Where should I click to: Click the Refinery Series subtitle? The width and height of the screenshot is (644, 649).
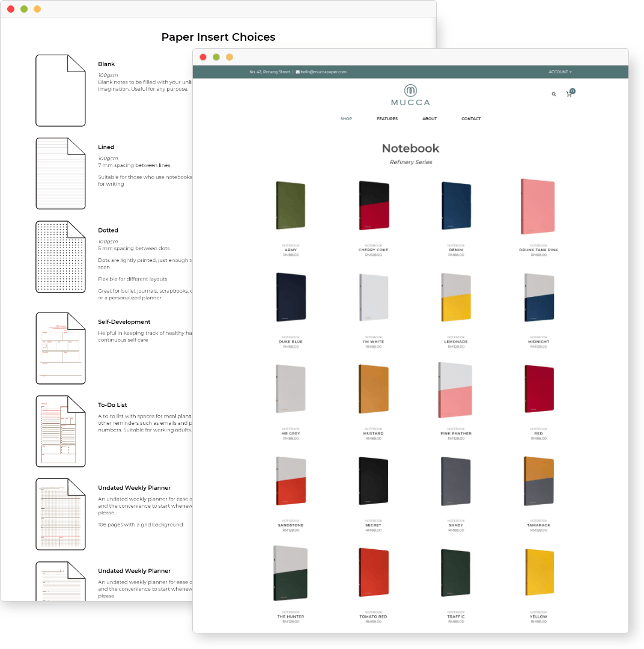point(410,162)
